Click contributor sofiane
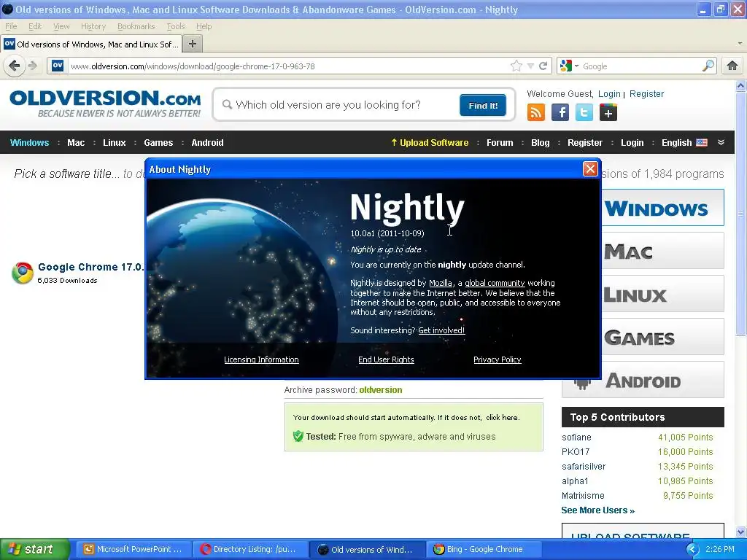747x560 pixels. (x=576, y=437)
